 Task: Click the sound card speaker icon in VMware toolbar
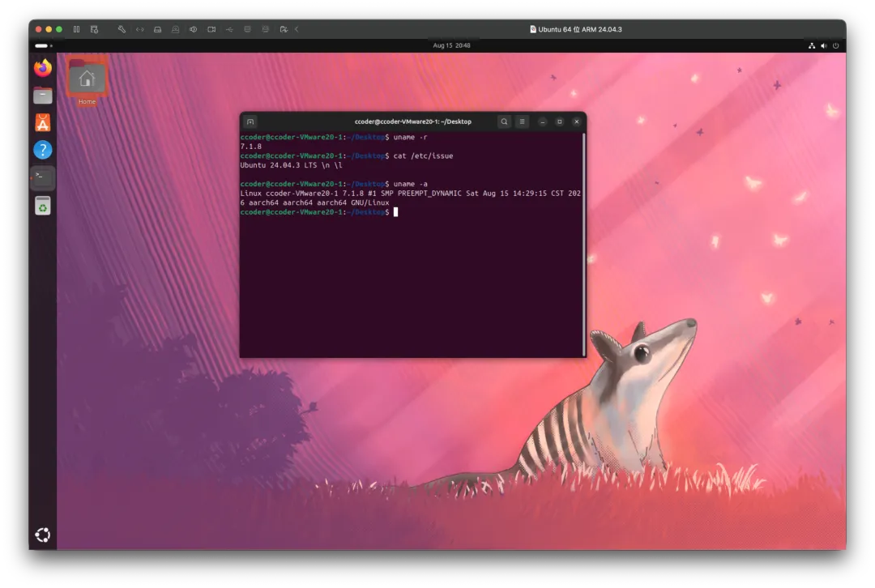tap(194, 29)
